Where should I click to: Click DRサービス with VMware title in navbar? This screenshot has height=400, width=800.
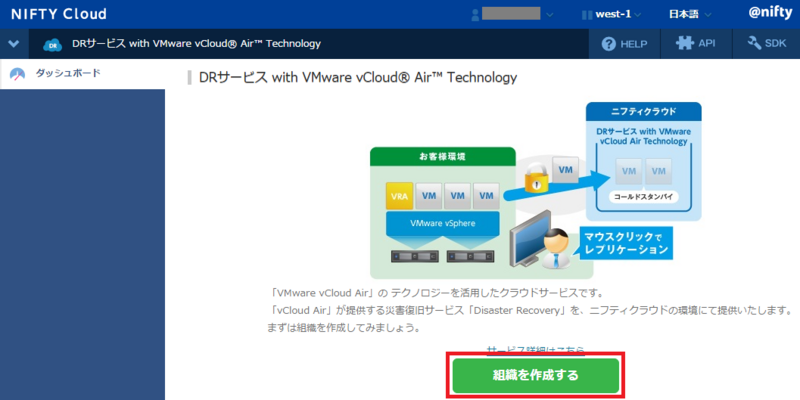click(x=196, y=44)
